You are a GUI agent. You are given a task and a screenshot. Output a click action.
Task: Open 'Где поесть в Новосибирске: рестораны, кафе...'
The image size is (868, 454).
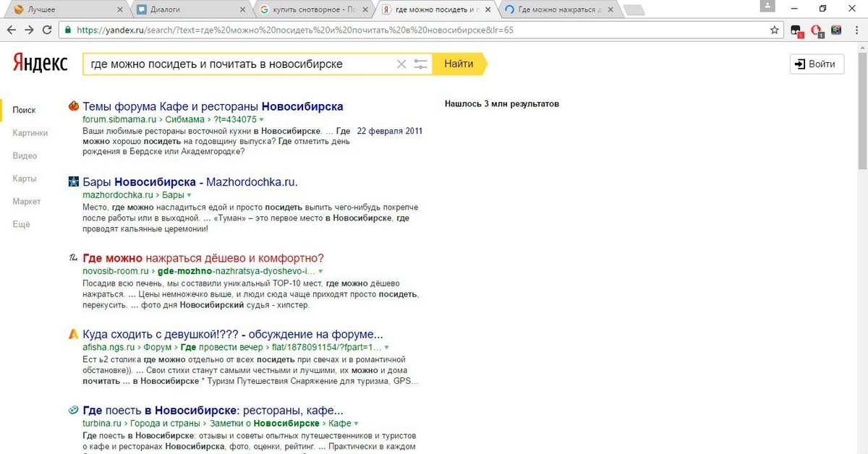tap(213, 410)
